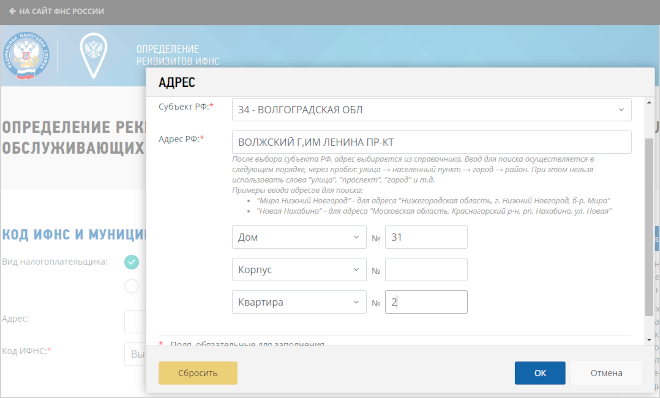Click the house number field with 31
This screenshot has width=660, height=398.
(x=426, y=237)
